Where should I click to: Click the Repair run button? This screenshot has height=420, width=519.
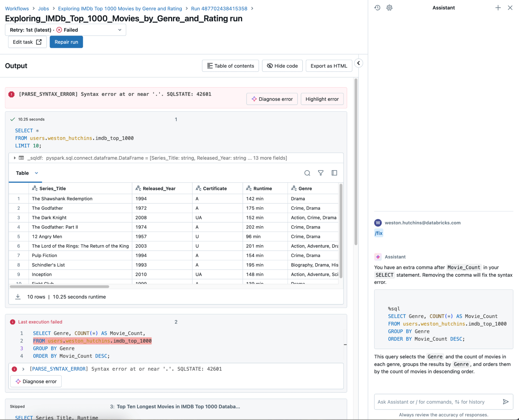(x=66, y=42)
